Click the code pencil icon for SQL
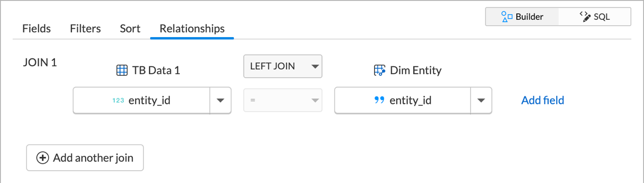 586,16
